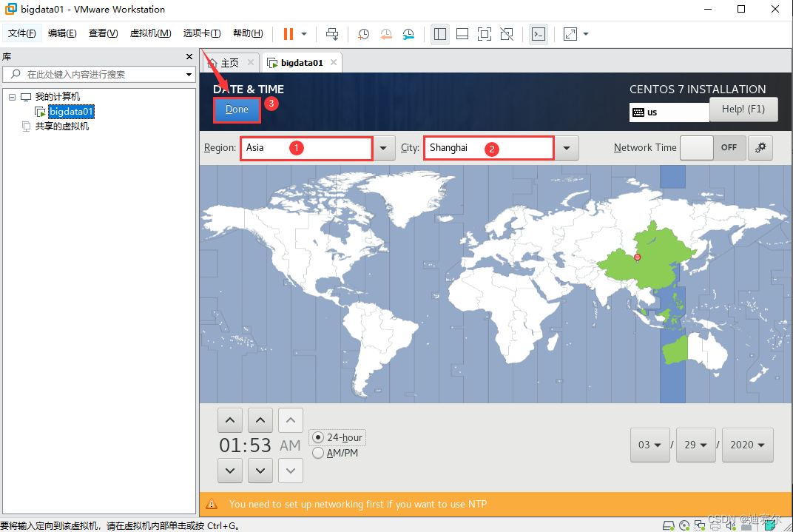
Task: Enter full screen mode from the toolbar
Action: click(485, 34)
